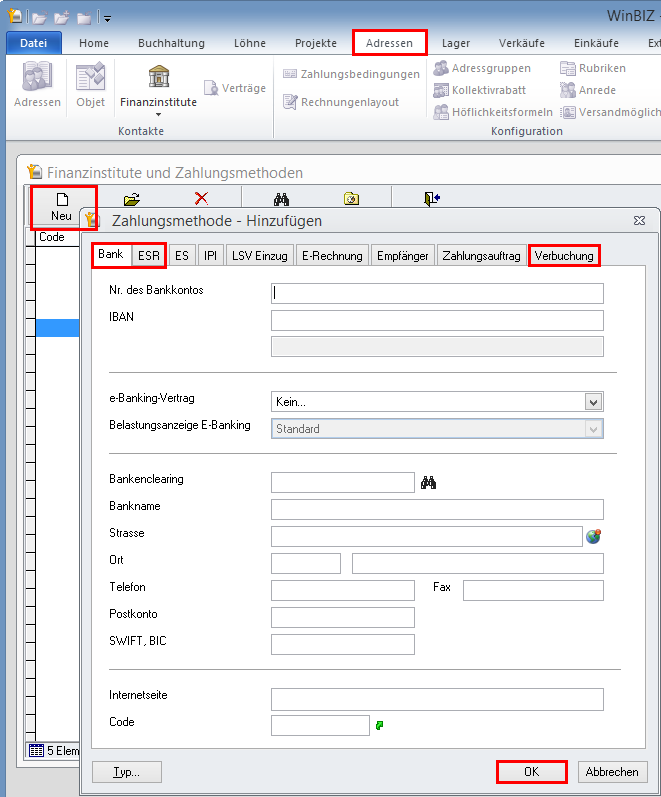Switch to the LSV Einzug tab
This screenshot has height=797, width=661.
pos(260,256)
